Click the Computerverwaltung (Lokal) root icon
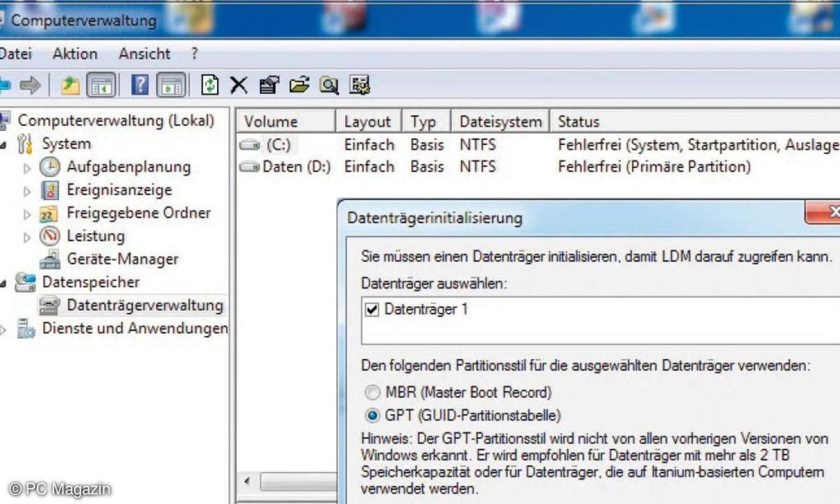This screenshot has height=504, width=840. tap(3, 120)
